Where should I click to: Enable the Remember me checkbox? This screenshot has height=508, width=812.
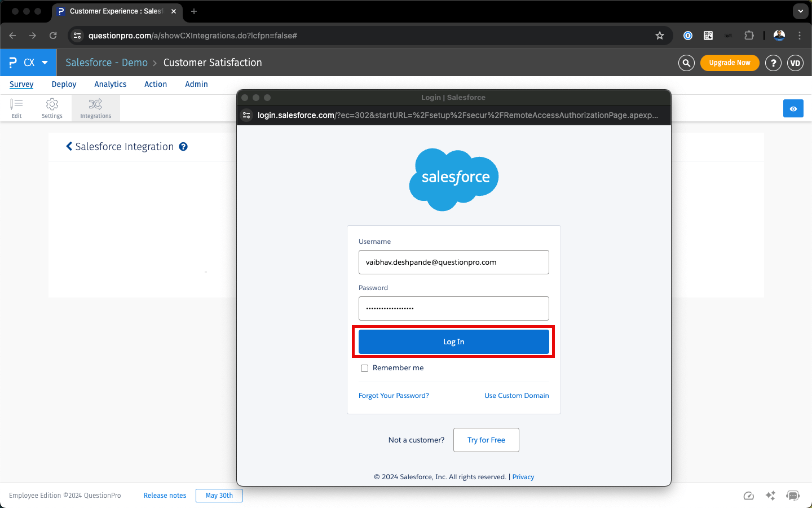(365, 368)
